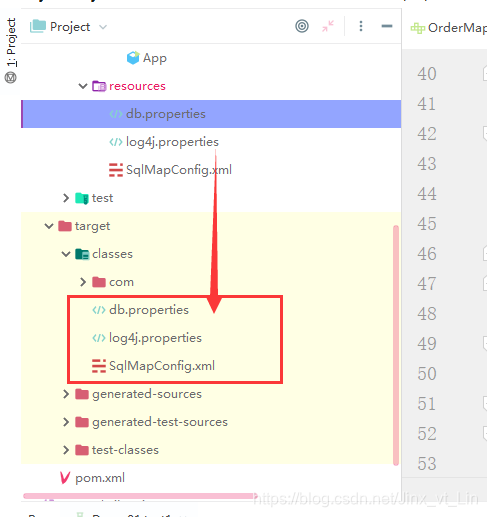Click the SqlMapConfig.xml icon in classes
This screenshot has height=517, width=487.
coord(99,366)
